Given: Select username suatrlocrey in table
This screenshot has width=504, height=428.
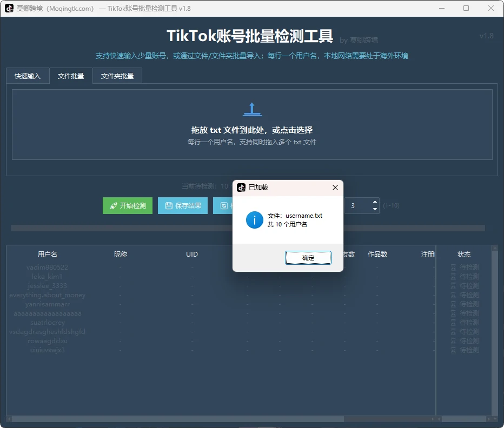Looking at the screenshot, I should (47, 323).
